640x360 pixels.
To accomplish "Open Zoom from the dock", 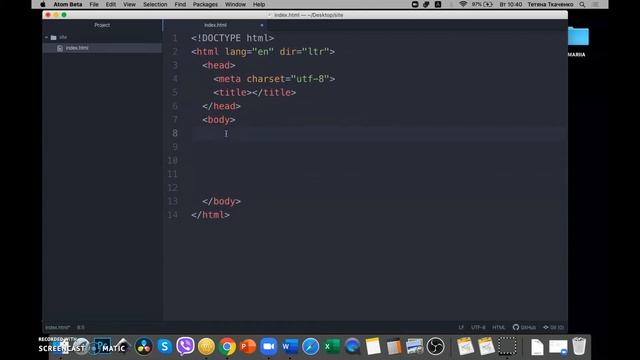I will [x=269, y=347].
